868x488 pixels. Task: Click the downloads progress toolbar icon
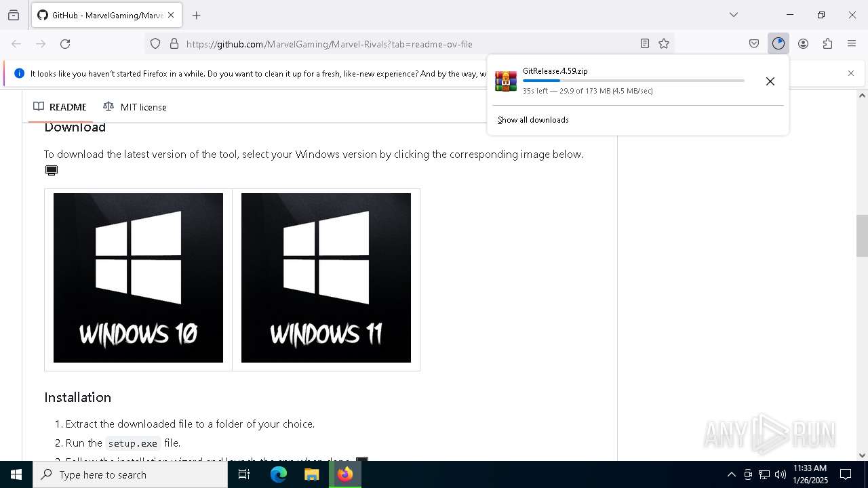(x=778, y=43)
